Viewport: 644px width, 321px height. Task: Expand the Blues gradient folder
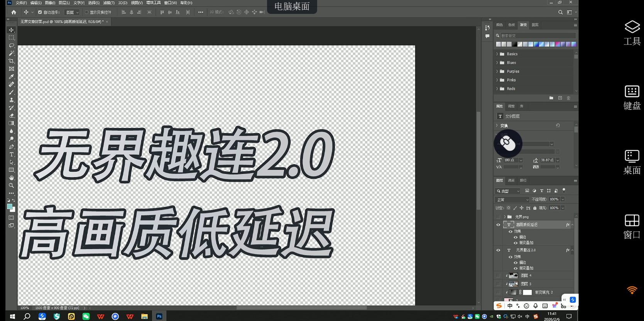tap(497, 63)
